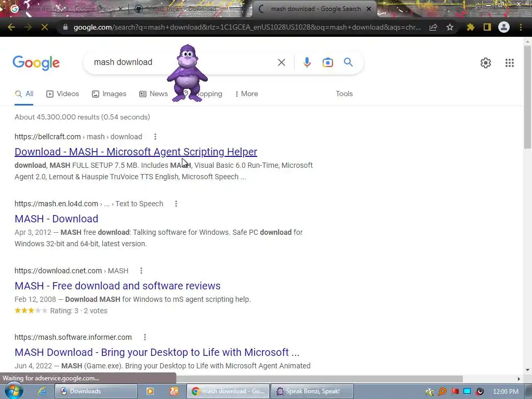
Task: Click the blue monitor tray icon
Action: coord(467,391)
